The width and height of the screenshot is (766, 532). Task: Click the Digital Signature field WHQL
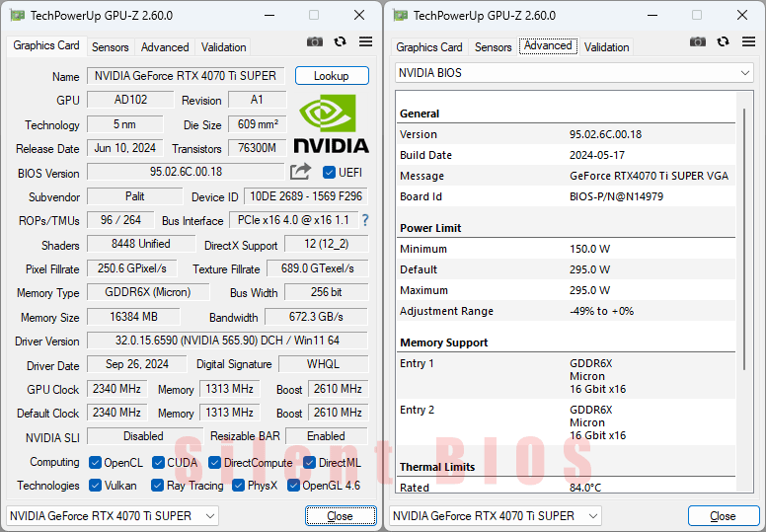324,364
